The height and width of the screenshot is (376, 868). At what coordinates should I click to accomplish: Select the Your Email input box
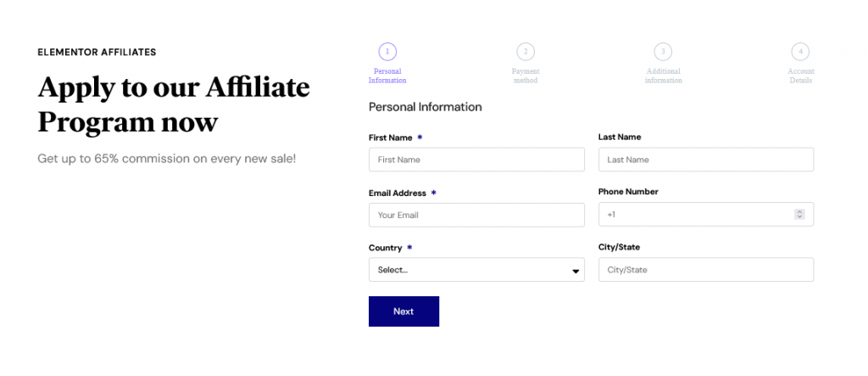476,215
